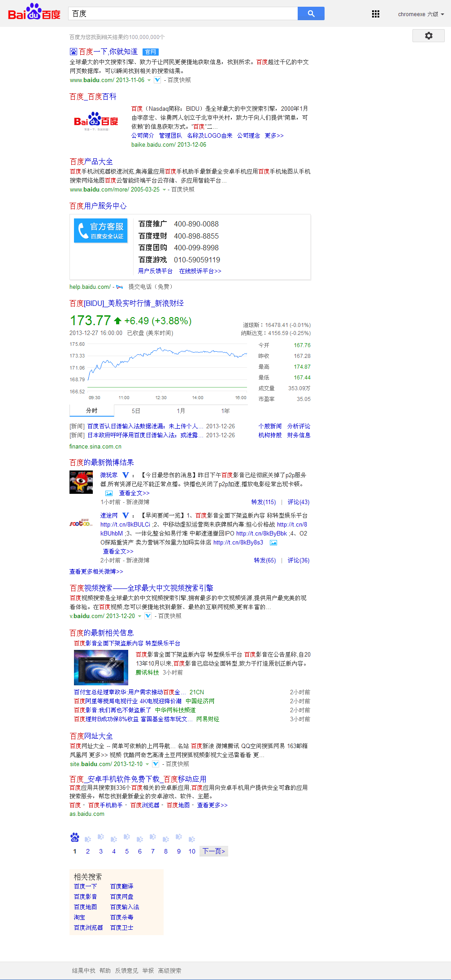The width and height of the screenshot is (451, 980).
Task: Open 百度手机助手 sublink in as.baidu.com result
Action: tap(105, 806)
